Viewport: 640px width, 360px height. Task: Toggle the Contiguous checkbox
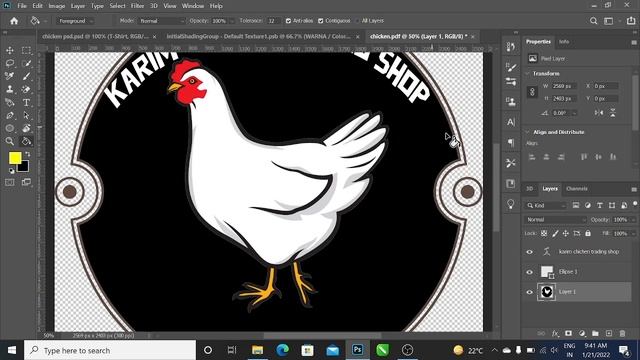(x=320, y=21)
